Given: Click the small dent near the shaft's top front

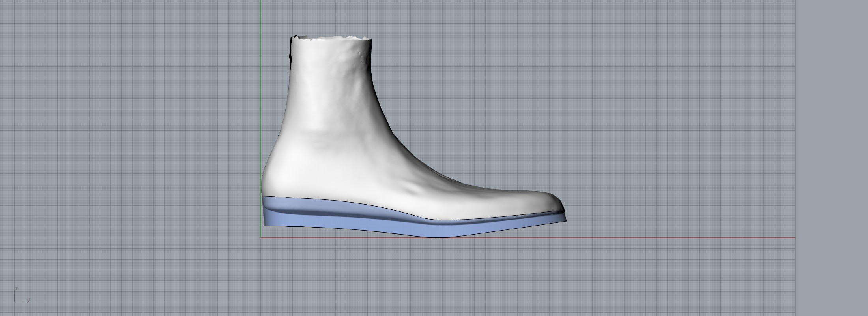Looking at the screenshot, I should (x=362, y=58).
